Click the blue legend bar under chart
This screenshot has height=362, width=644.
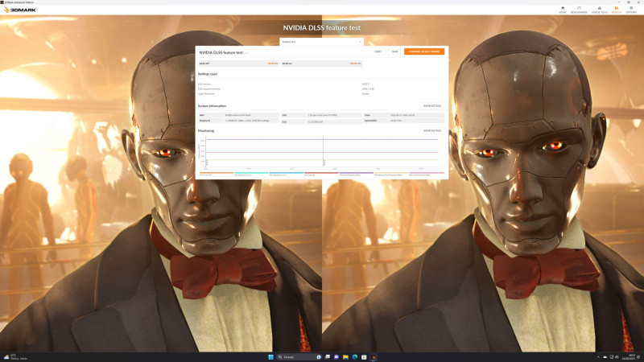pos(287,173)
